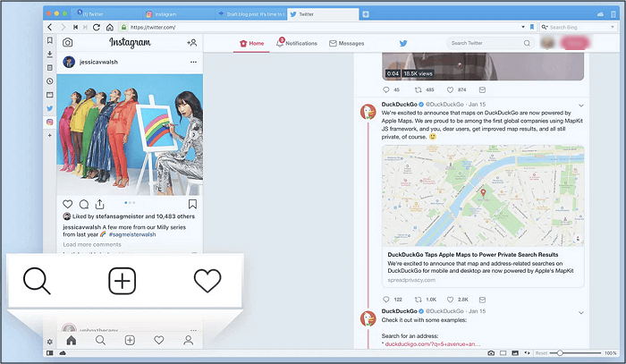Comment on jessicavwalsh's Instagram post
The image size is (626, 364).
pos(84,204)
